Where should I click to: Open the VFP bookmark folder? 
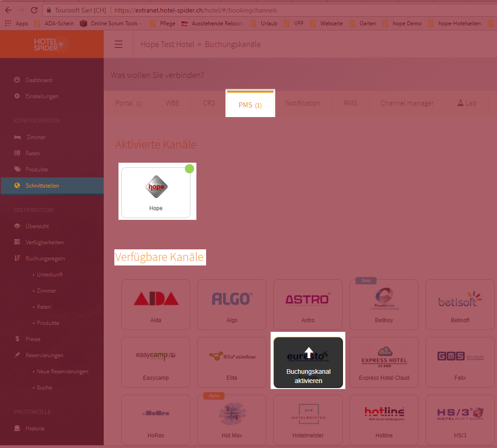click(x=294, y=24)
